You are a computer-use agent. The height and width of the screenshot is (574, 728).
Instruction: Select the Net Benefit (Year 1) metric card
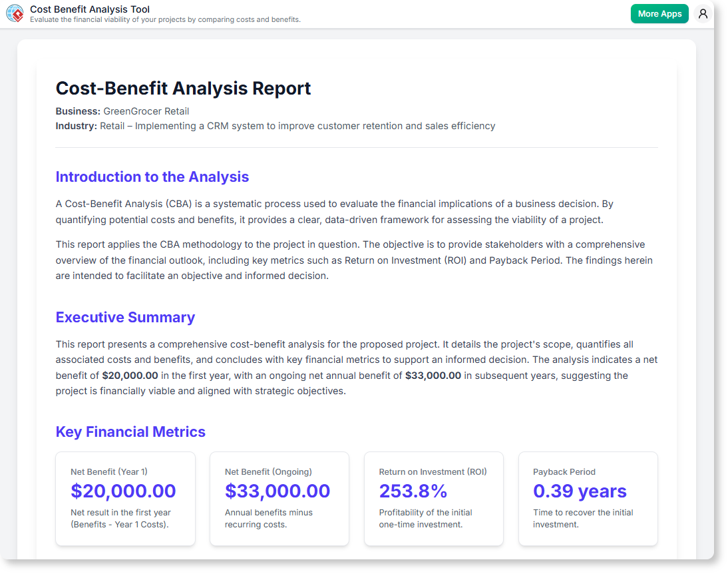coord(125,498)
